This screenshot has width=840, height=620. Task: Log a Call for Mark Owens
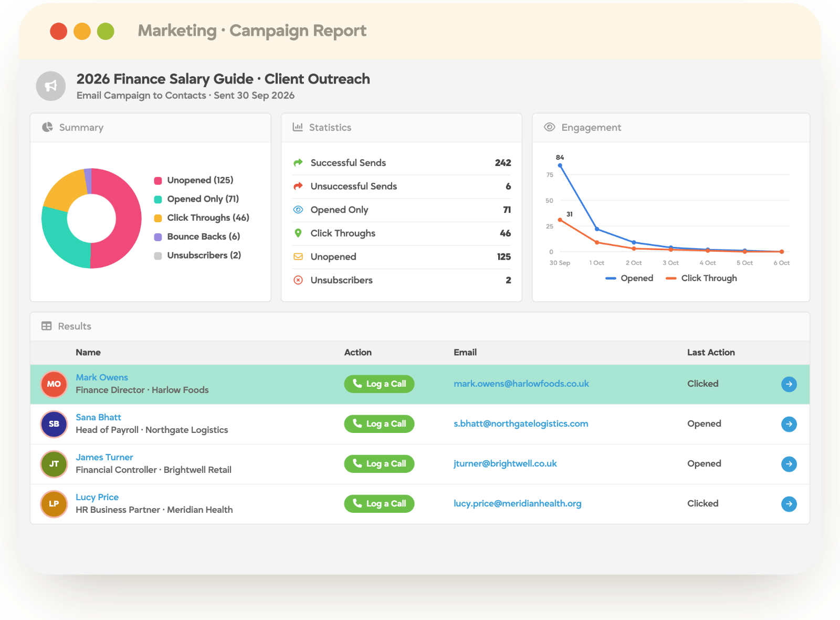tap(379, 384)
